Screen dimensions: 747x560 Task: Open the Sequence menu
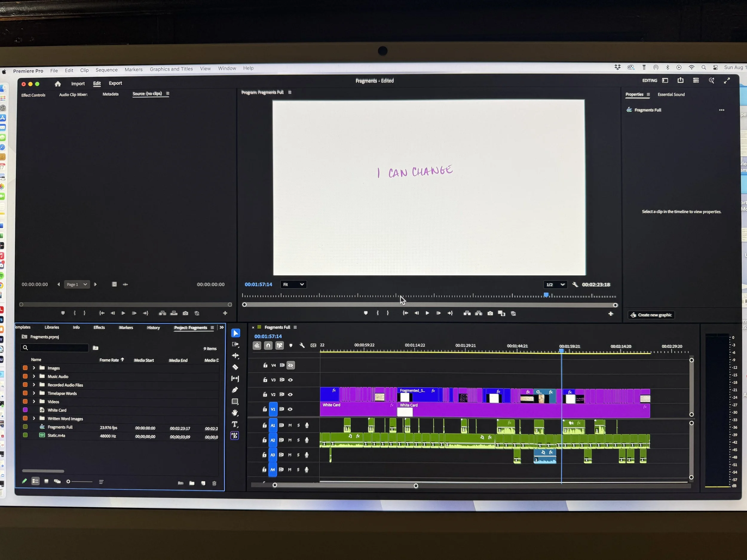click(106, 70)
